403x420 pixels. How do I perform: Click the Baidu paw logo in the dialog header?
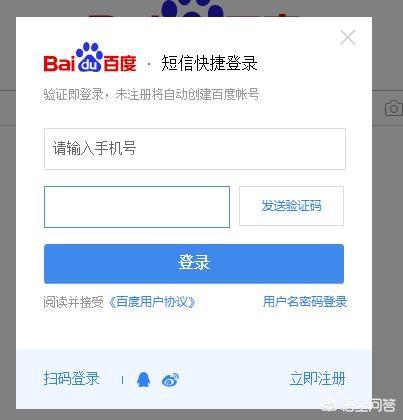coord(90,58)
